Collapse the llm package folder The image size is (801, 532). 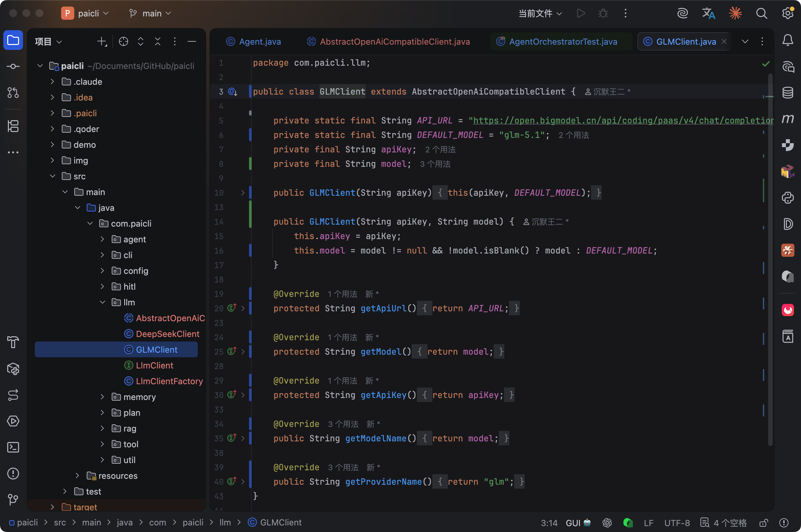[x=102, y=302]
